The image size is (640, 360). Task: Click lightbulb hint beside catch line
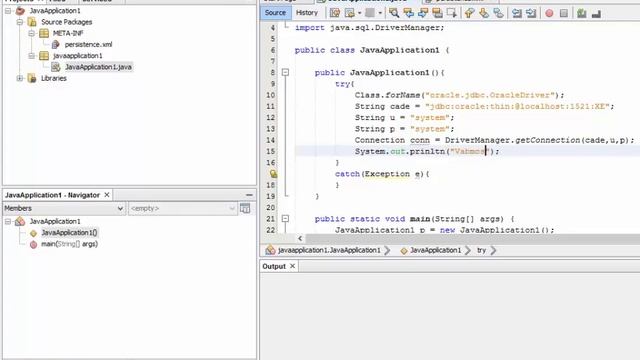click(x=273, y=174)
